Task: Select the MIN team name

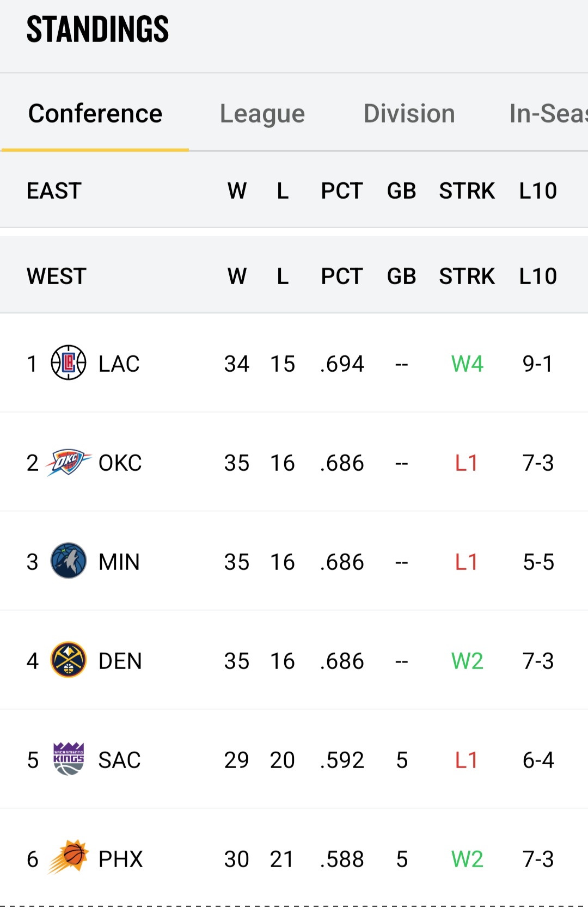Action: click(x=119, y=562)
